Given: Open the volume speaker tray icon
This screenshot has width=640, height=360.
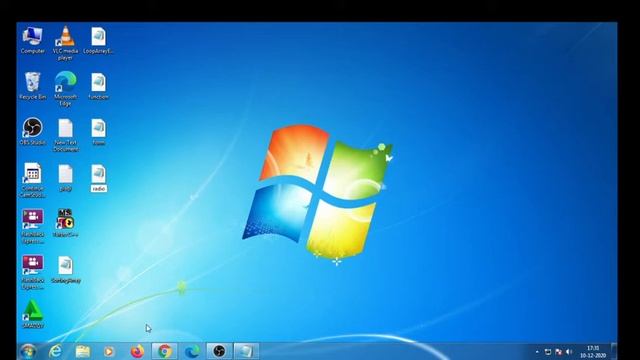Looking at the screenshot, I should point(569,352).
